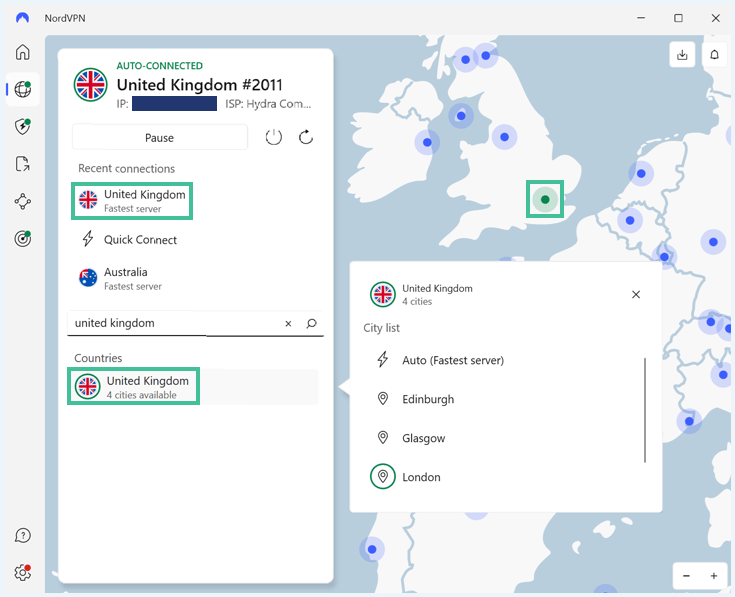This screenshot has width=735, height=597.
Task: Minimize the NordVPN window
Action: point(641,18)
